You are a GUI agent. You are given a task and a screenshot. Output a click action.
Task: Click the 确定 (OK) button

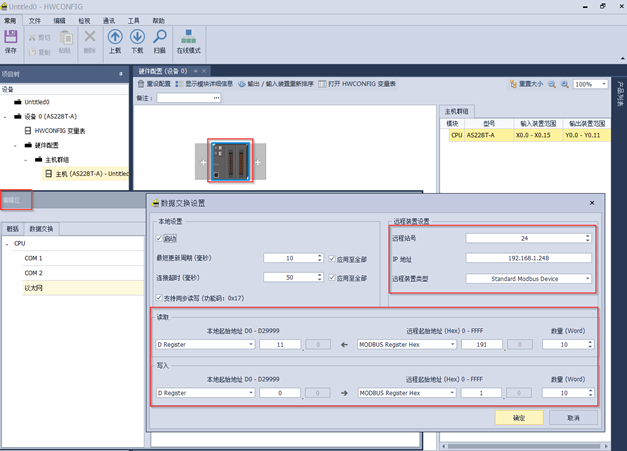point(518,418)
